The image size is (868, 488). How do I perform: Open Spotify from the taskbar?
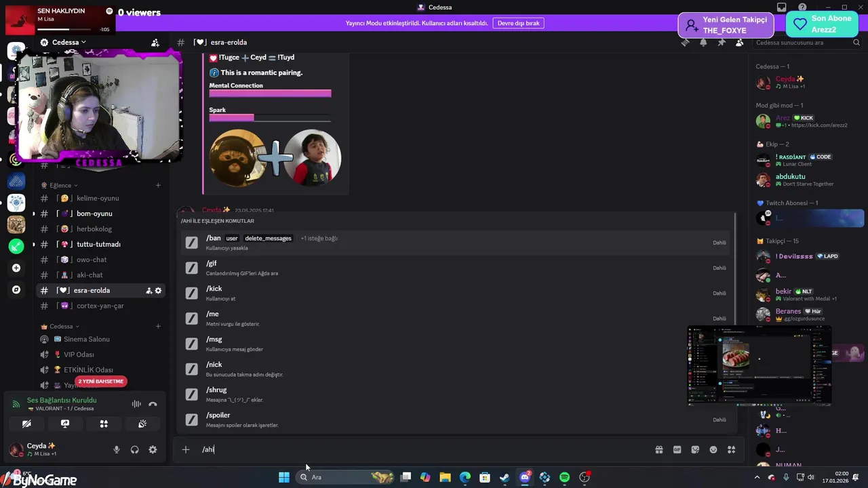[564, 477]
